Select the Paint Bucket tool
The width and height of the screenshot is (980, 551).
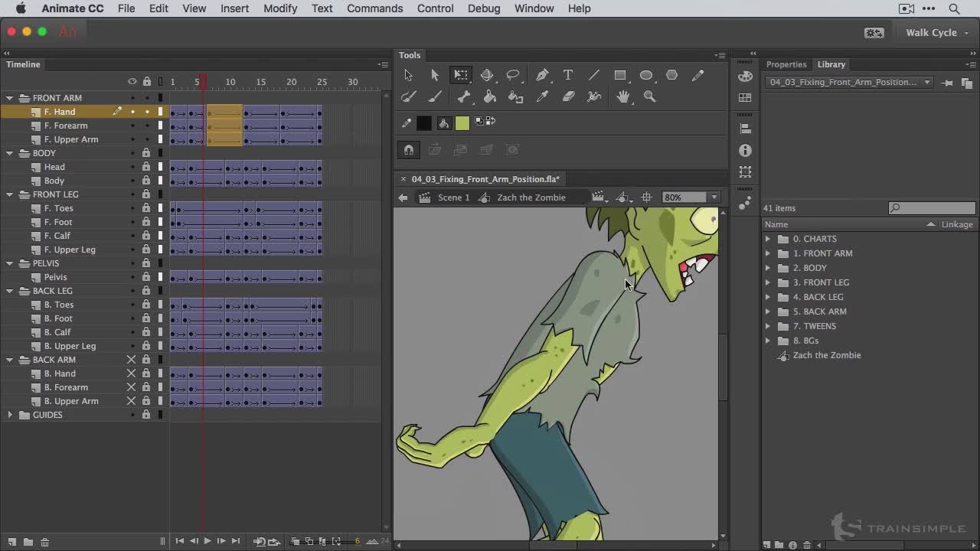(490, 96)
